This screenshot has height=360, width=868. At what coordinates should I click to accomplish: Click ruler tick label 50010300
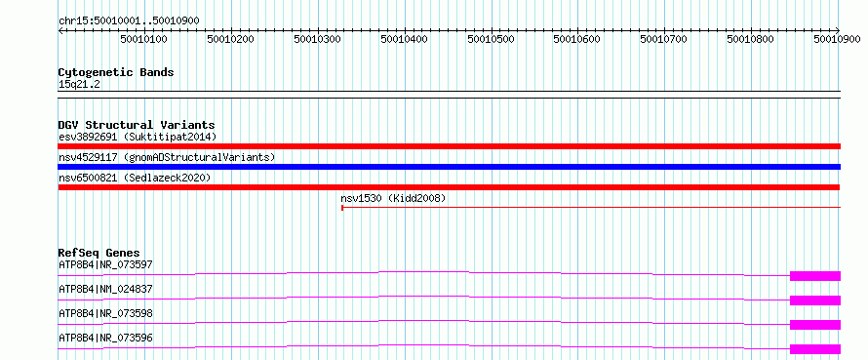[318, 39]
